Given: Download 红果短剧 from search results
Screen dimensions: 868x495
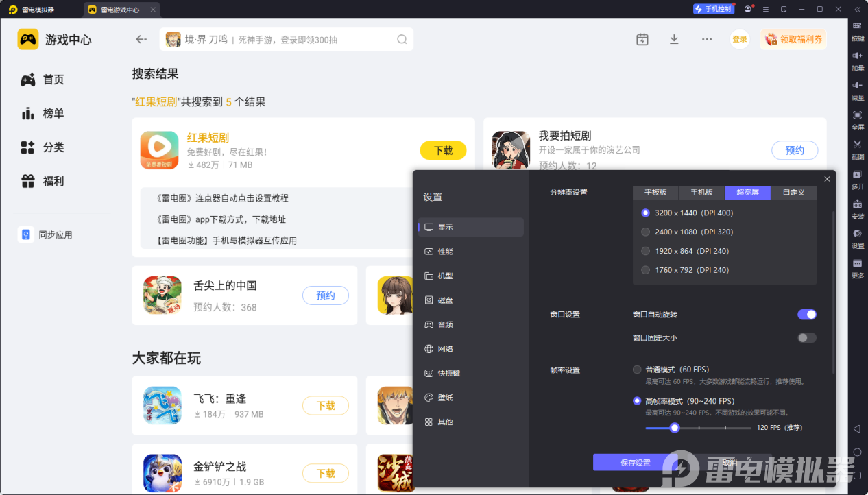Looking at the screenshot, I should pos(443,150).
